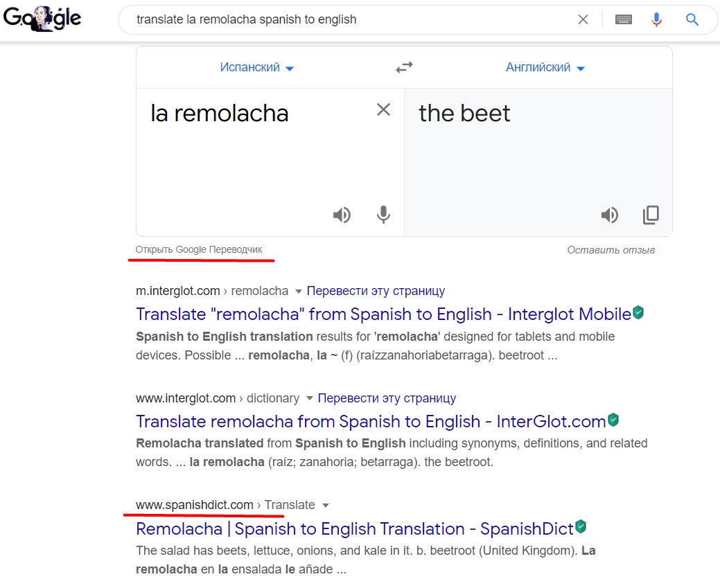Image resolution: width=720 pixels, height=588 pixels.
Task: Swap translation languages with the arrows icon
Action: pyautogui.click(x=404, y=66)
